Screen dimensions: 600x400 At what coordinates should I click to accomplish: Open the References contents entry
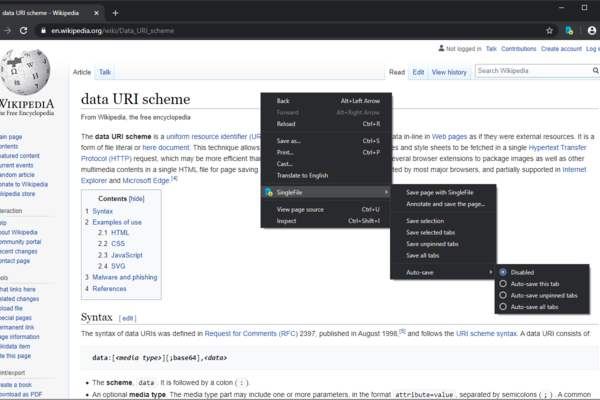coord(109,289)
